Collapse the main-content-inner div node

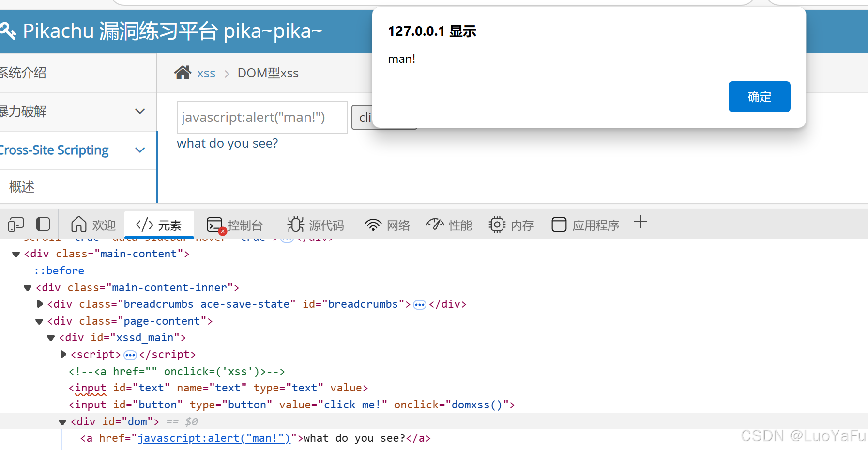click(28, 288)
